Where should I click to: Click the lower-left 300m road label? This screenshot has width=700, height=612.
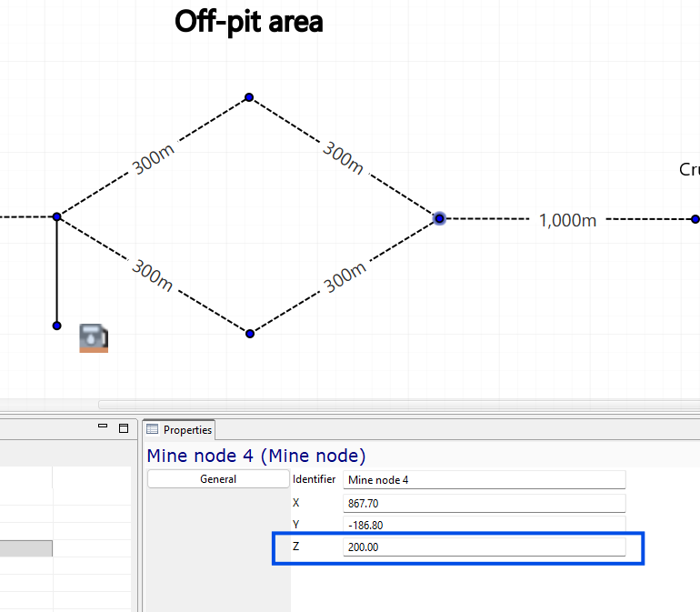pyautogui.click(x=152, y=275)
